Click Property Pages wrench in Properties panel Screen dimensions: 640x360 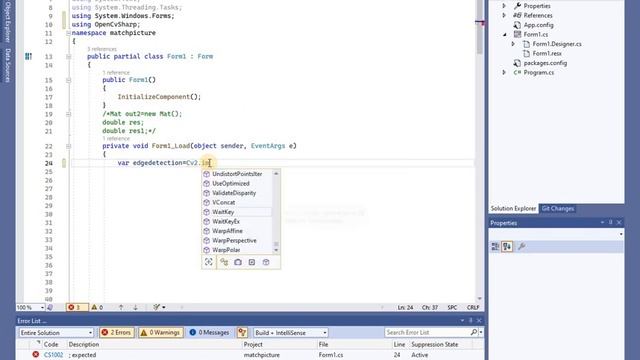521,247
